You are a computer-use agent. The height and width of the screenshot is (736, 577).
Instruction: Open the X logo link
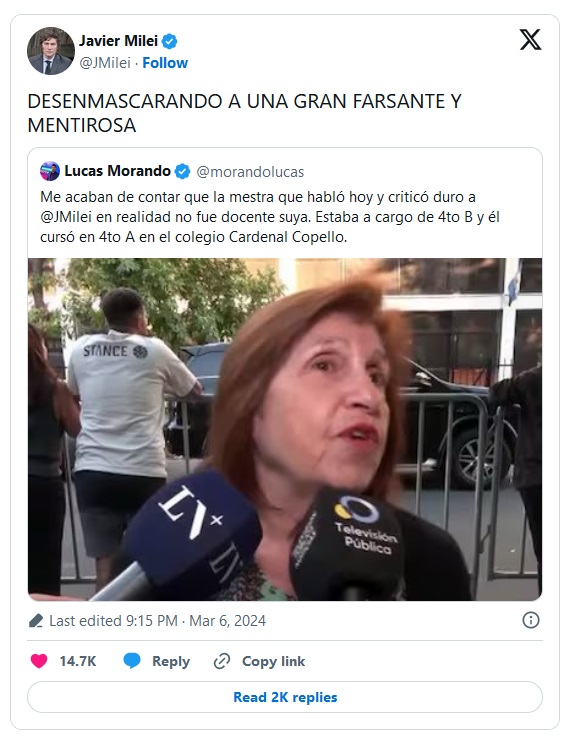pos(530,39)
